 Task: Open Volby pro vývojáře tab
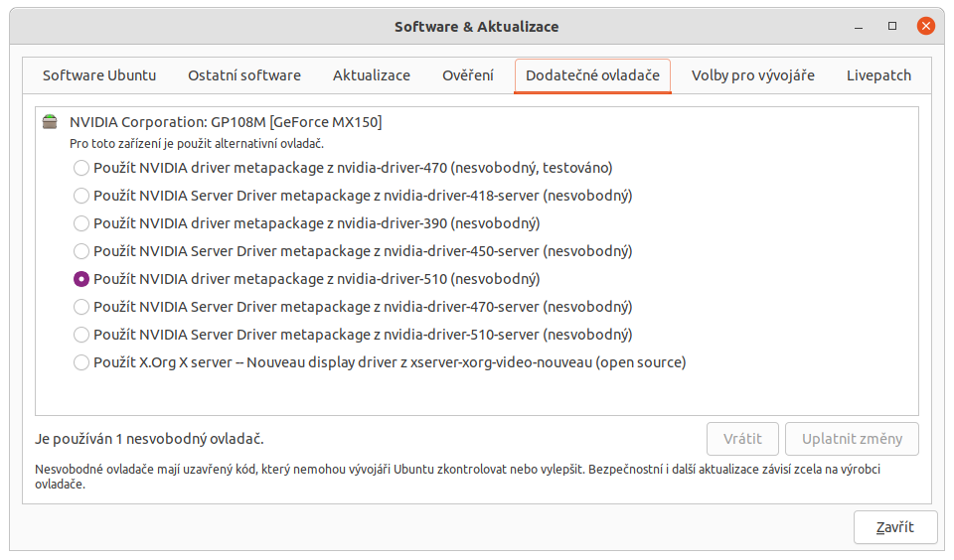[x=753, y=75]
